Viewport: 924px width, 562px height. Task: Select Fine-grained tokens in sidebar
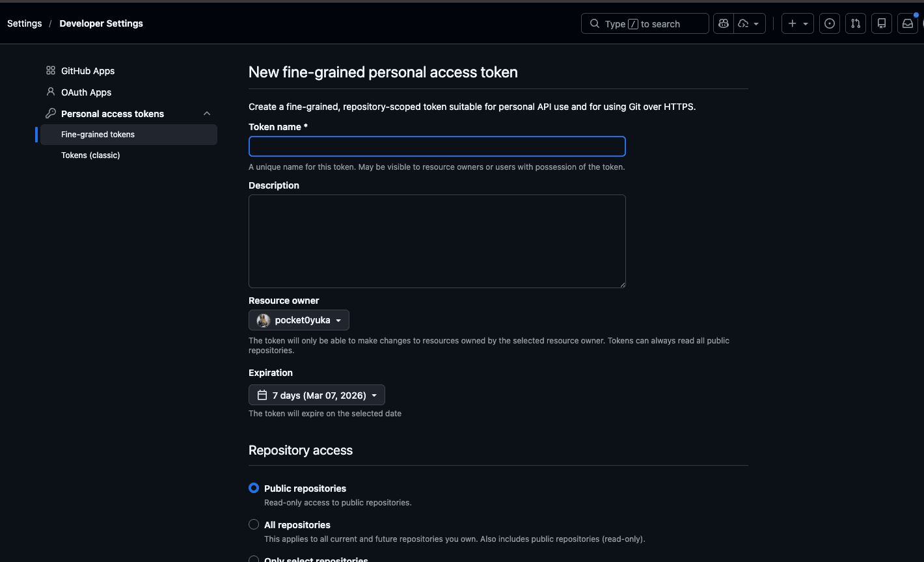click(x=98, y=134)
